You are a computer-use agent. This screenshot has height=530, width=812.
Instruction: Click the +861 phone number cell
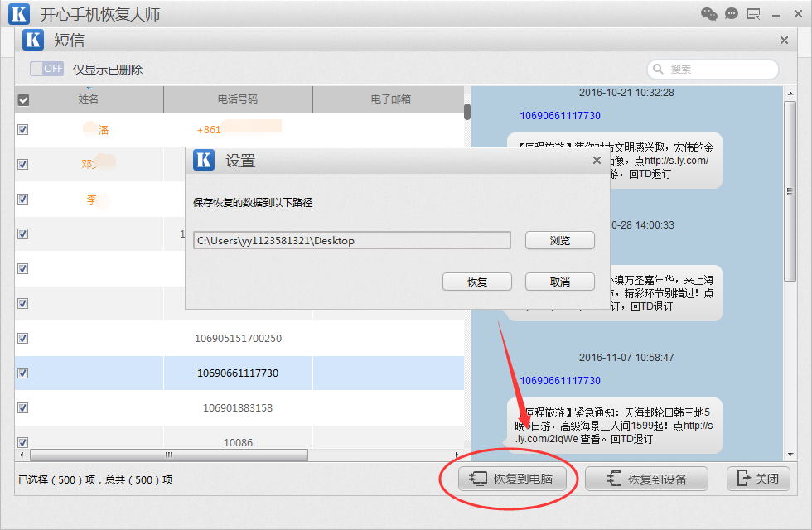tap(239, 129)
